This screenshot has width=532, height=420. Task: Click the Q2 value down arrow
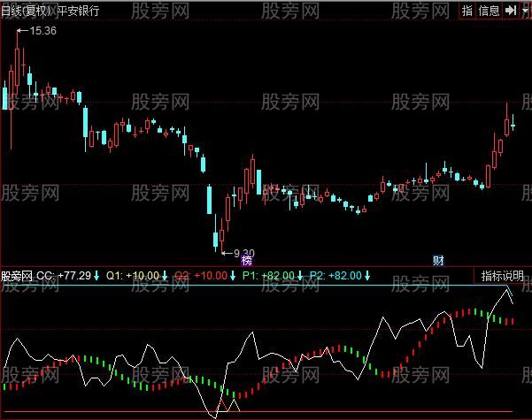point(232,276)
